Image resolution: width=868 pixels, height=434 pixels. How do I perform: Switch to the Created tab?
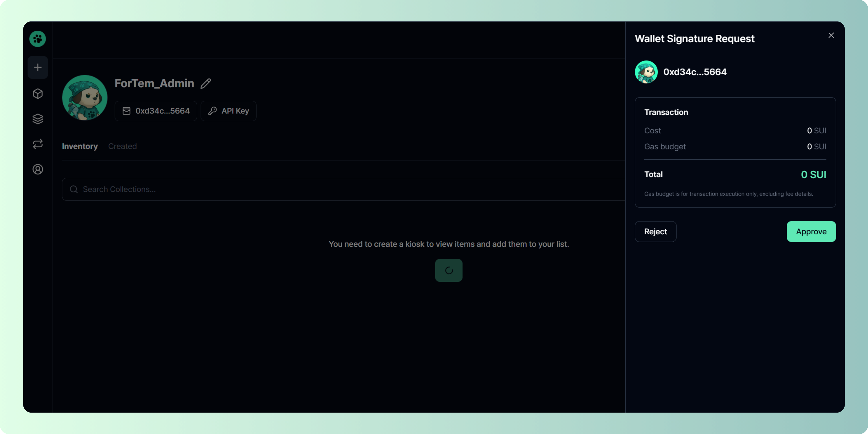[x=122, y=146]
